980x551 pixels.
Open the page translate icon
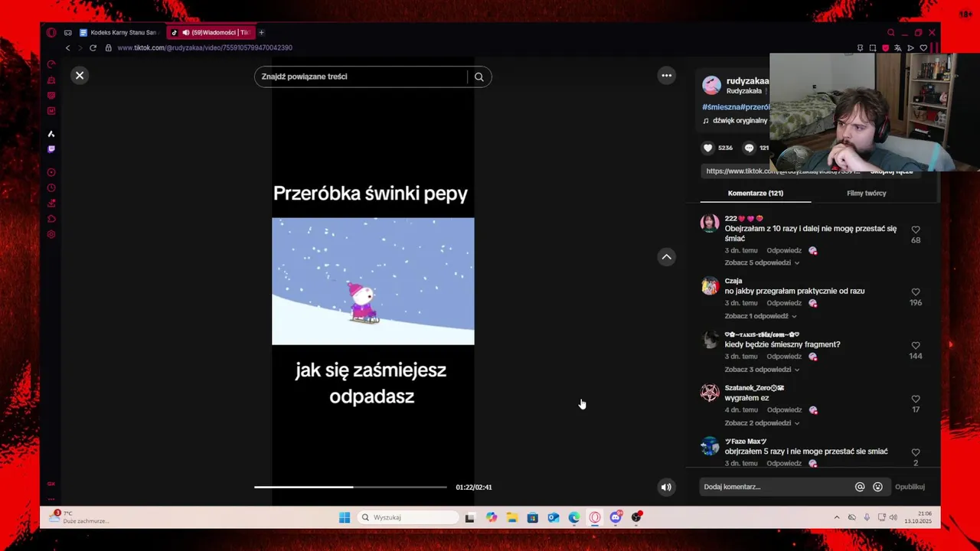[x=898, y=47]
